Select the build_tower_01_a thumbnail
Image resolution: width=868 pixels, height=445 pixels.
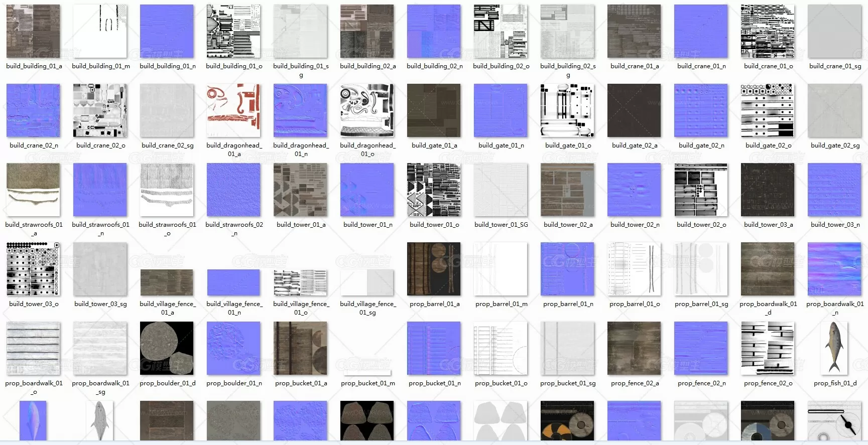300,190
